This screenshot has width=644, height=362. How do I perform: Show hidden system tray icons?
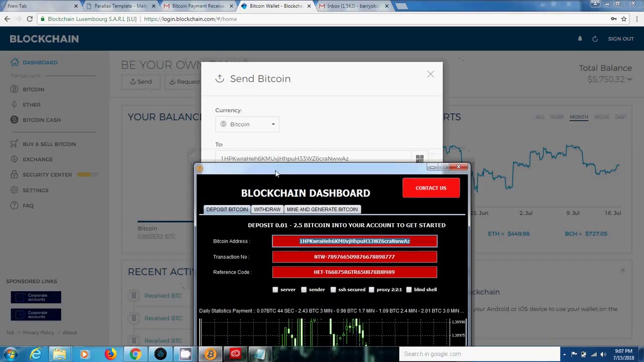[565, 354]
